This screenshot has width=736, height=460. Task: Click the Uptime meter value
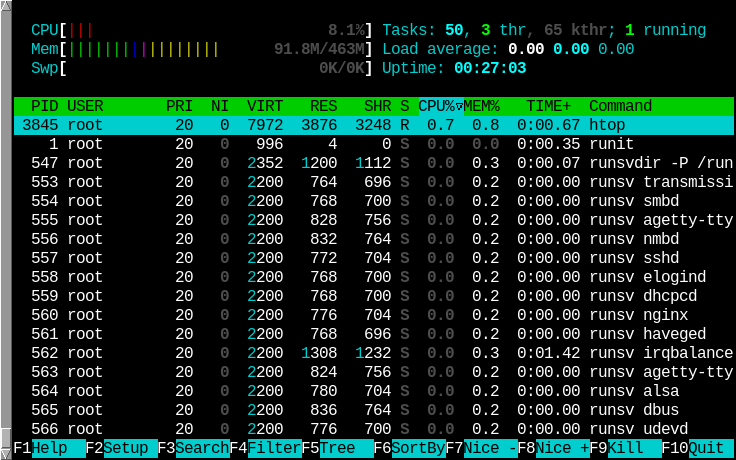point(490,68)
